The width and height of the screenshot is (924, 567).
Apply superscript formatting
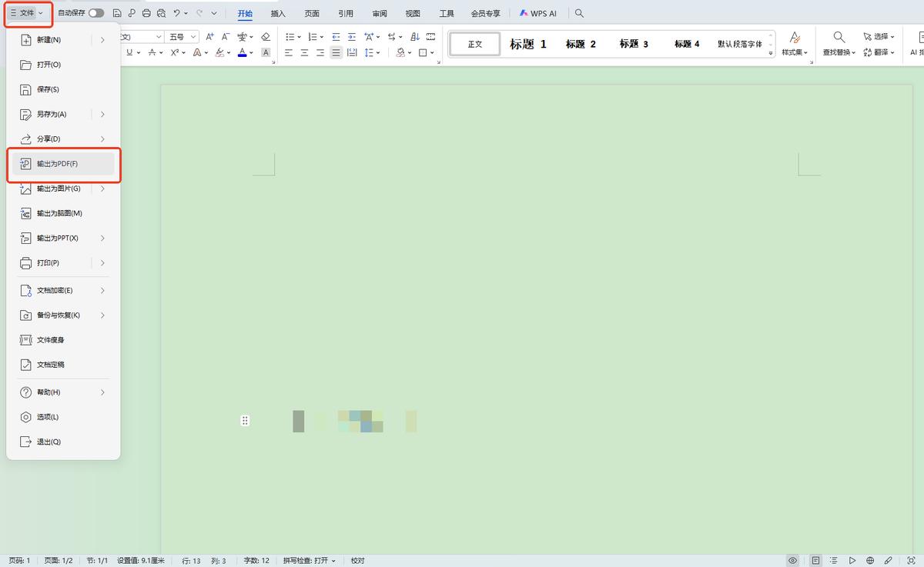coord(173,52)
